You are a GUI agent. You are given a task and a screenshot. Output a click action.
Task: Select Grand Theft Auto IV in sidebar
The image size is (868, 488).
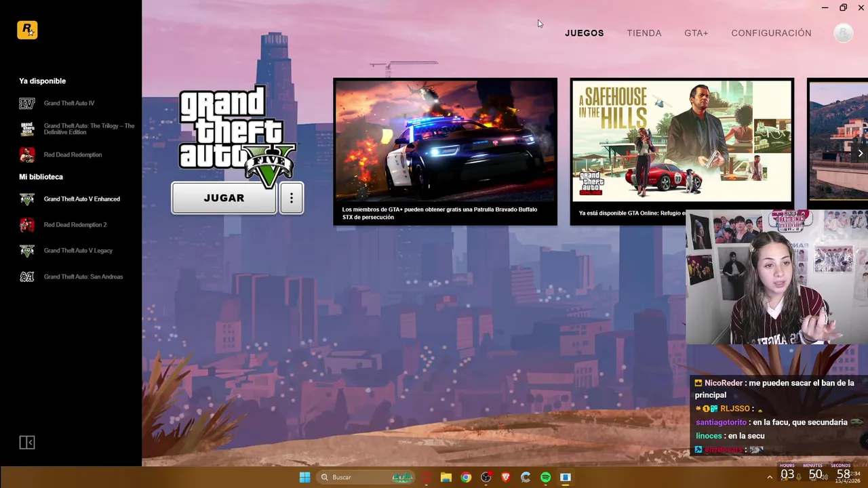(x=69, y=103)
